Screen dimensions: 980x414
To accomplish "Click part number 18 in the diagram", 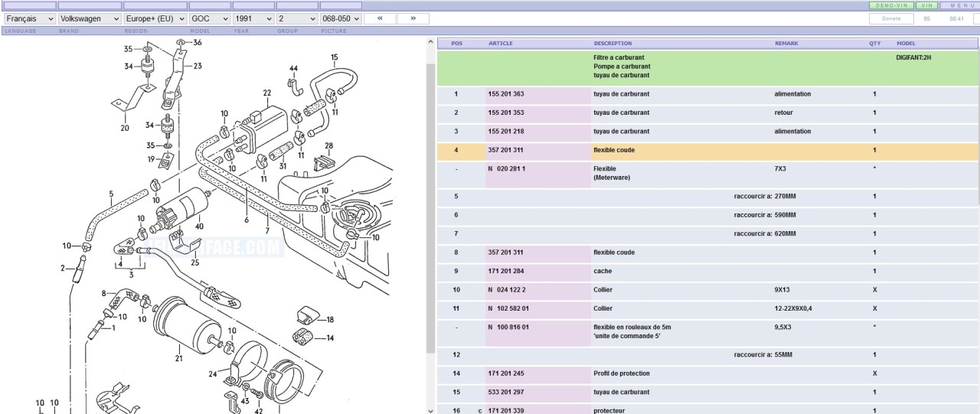I will click(x=330, y=320).
